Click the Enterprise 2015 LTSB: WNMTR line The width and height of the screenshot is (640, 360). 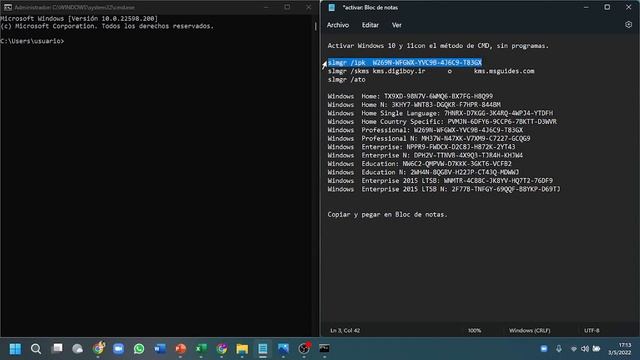(x=440, y=180)
